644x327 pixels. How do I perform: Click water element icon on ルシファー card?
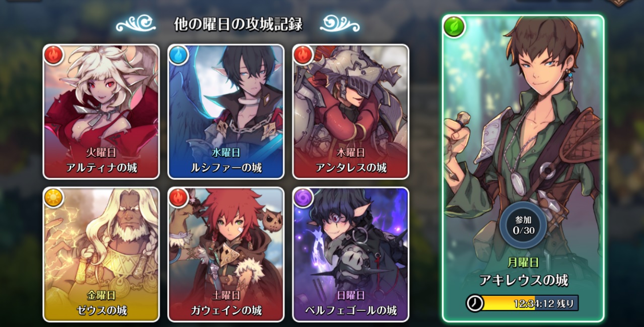click(178, 55)
